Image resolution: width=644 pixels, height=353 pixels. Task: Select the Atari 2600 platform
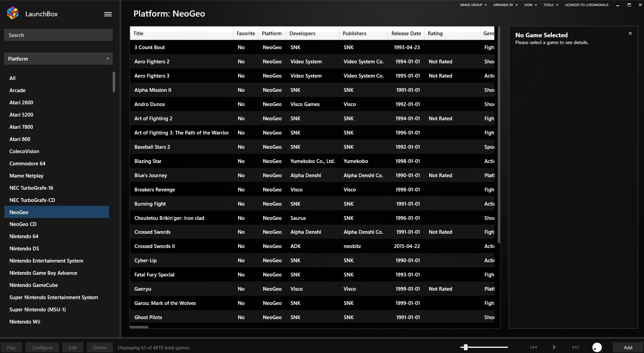[57, 102]
